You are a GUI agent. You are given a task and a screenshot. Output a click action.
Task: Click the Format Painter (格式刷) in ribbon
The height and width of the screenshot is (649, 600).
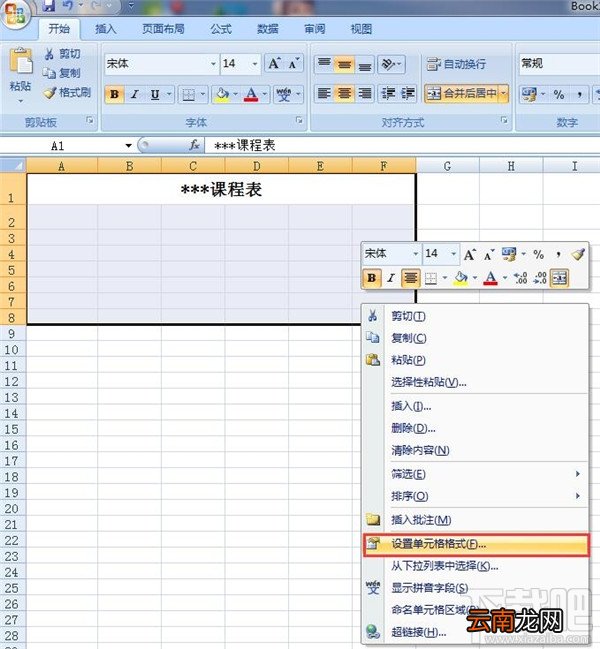coord(67,92)
